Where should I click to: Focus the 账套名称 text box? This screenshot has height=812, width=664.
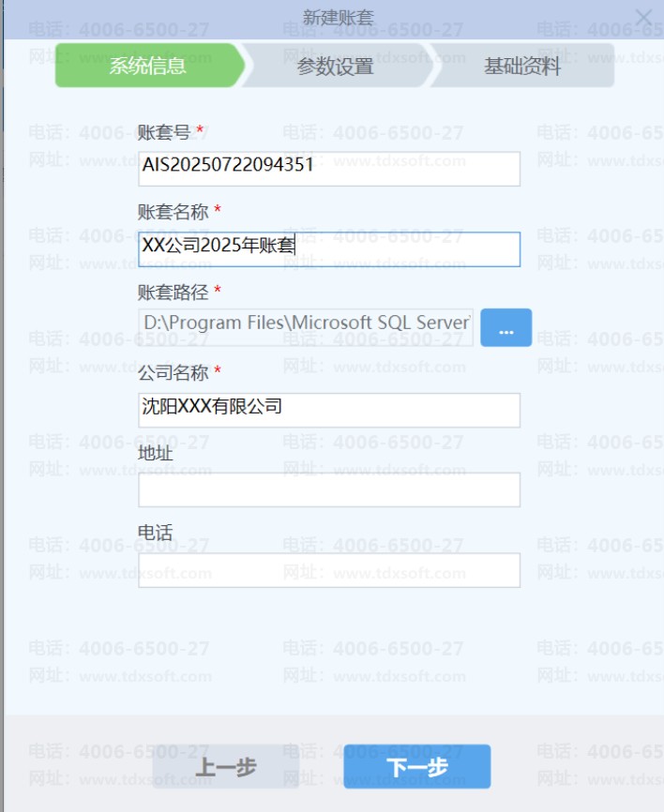coord(329,249)
